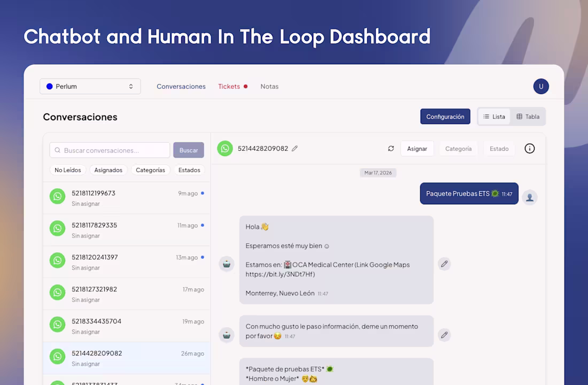The image size is (588, 385).
Task: Open the conversation info icon
Action: 530,149
